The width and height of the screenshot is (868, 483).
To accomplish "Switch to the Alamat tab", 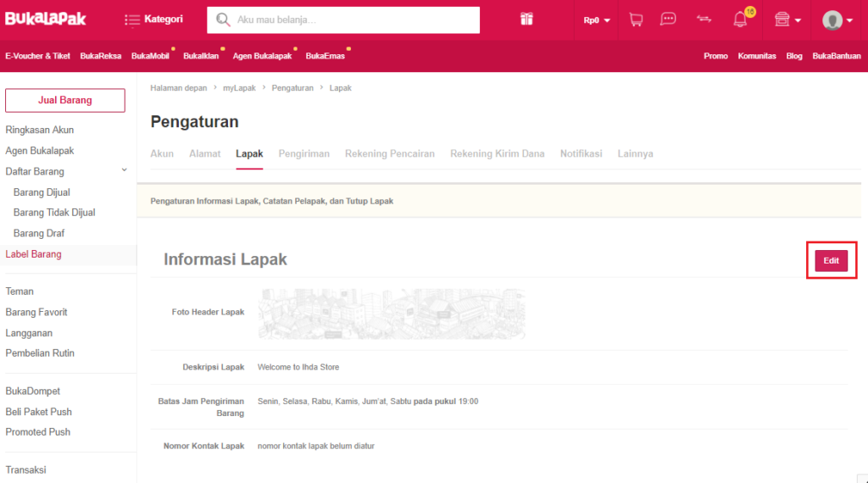I will click(205, 154).
